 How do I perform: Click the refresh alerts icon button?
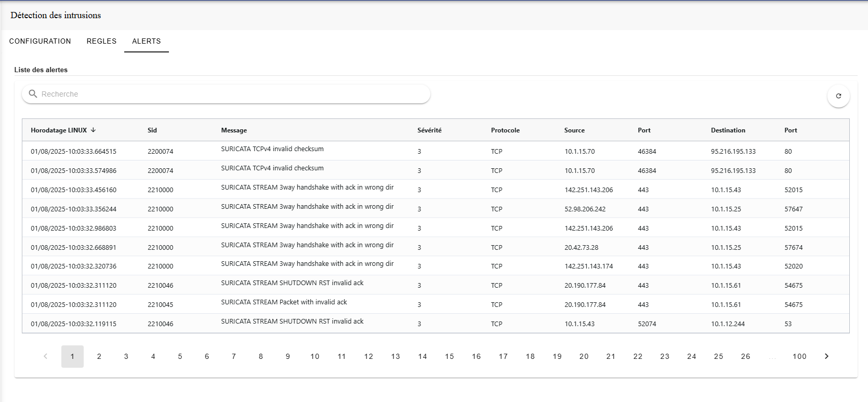[x=838, y=96]
